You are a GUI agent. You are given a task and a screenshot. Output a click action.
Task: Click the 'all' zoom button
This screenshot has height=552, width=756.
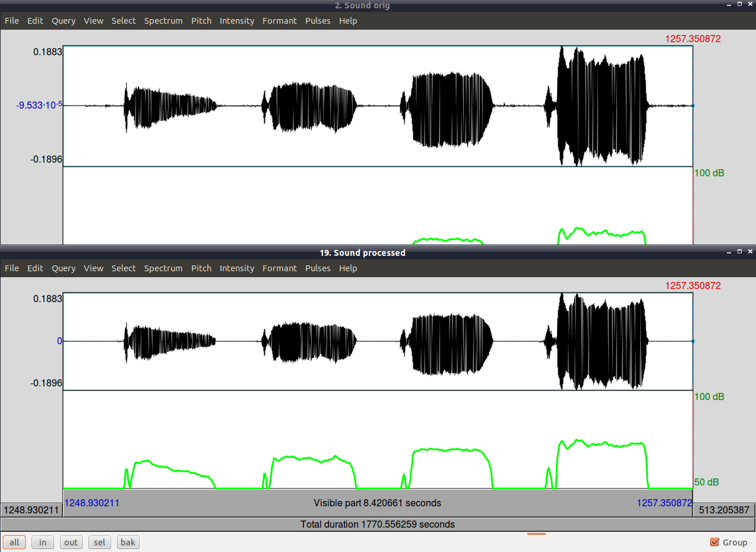[x=14, y=542]
